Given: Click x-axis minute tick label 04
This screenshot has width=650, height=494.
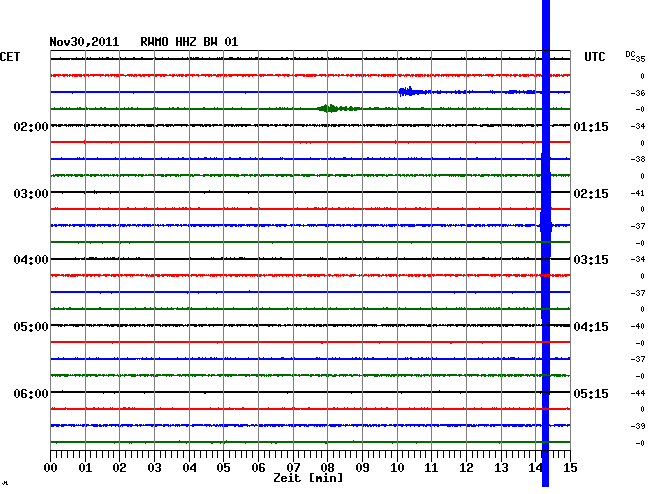Looking at the screenshot, I should click(x=189, y=467).
